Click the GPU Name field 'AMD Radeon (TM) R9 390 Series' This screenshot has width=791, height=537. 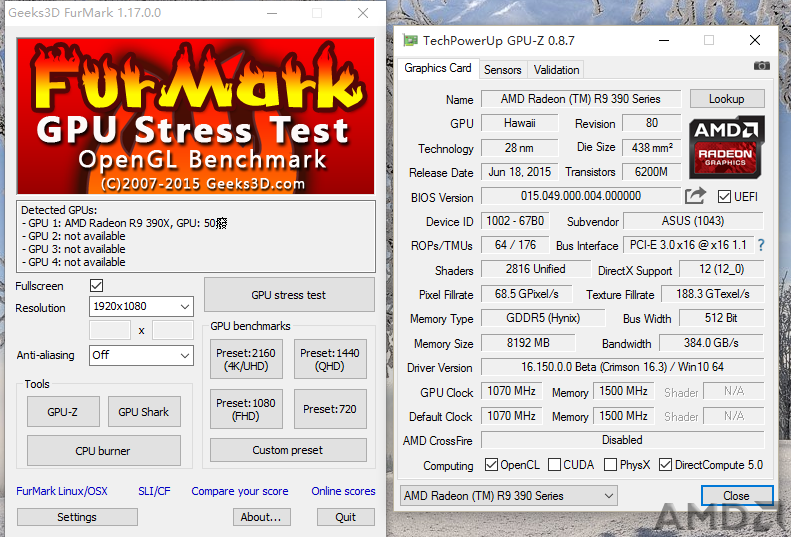[x=581, y=99]
